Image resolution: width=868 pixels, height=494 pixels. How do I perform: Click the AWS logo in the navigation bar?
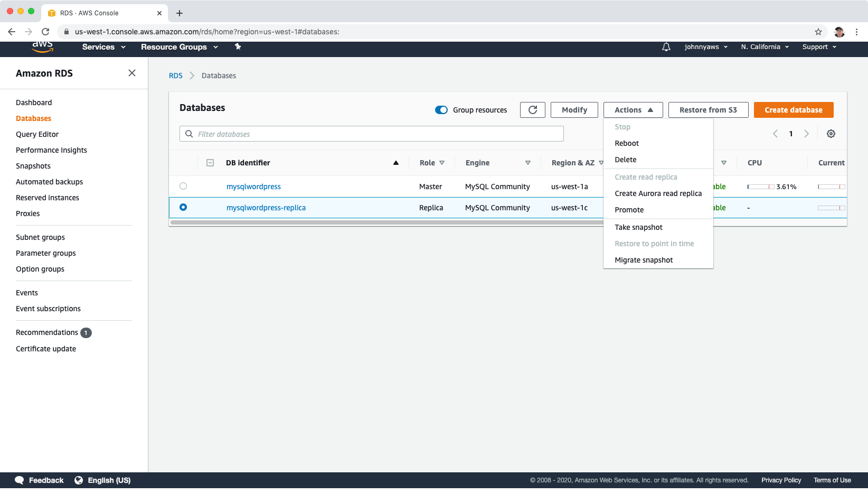(x=42, y=46)
